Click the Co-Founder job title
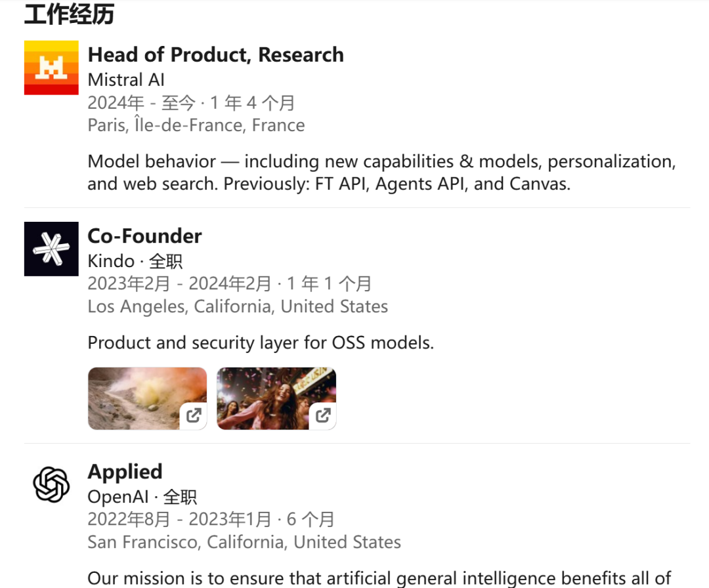The image size is (709, 588). 144,236
